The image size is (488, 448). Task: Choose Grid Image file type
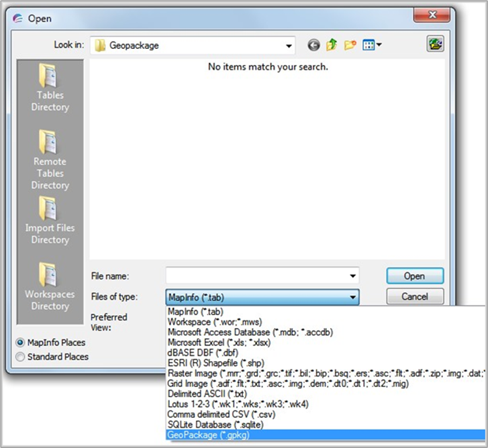pyautogui.click(x=326, y=384)
